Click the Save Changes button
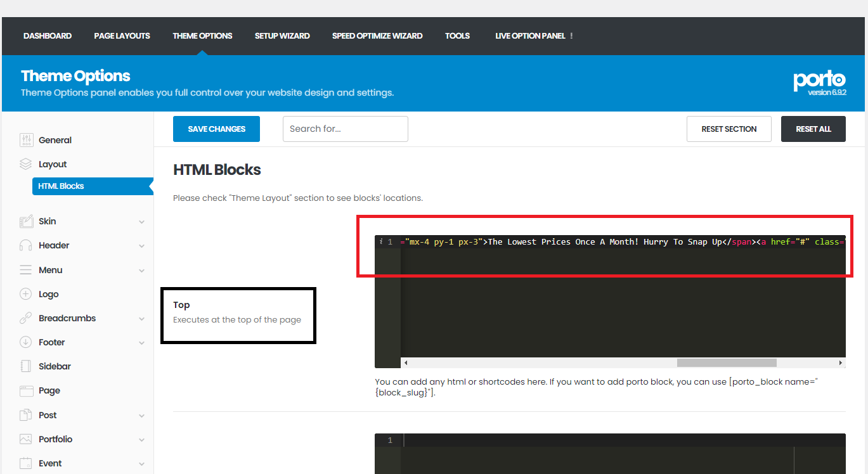 pyautogui.click(x=216, y=129)
